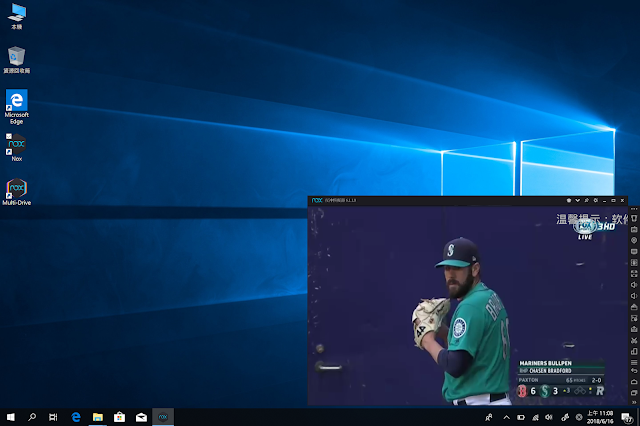Open the People icon in system tray

pos(489,417)
